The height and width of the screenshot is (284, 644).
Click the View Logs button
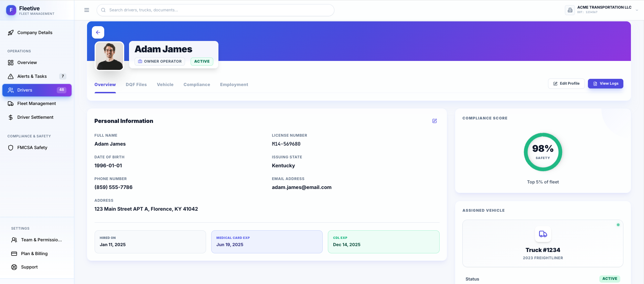[x=605, y=84]
